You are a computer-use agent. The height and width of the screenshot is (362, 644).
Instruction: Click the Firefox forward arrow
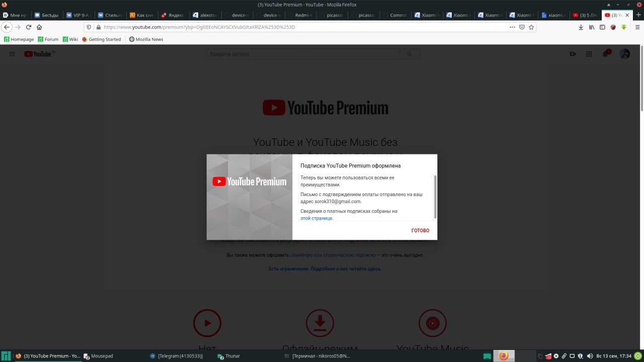[x=18, y=27]
